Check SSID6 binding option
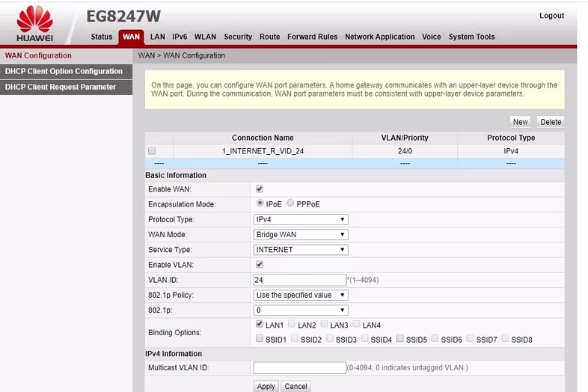Image resolution: width=588 pixels, height=392 pixels. [435, 338]
